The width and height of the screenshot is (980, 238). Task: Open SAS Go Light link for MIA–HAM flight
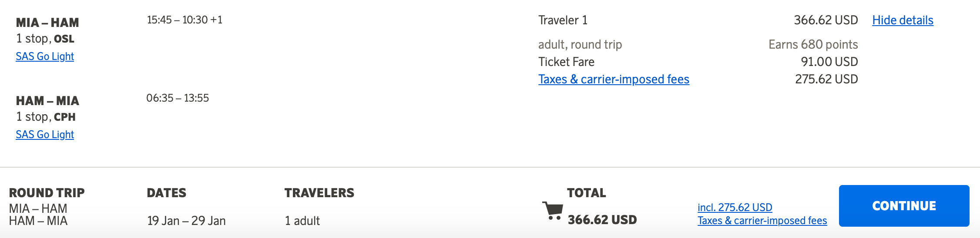pyautogui.click(x=45, y=56)
